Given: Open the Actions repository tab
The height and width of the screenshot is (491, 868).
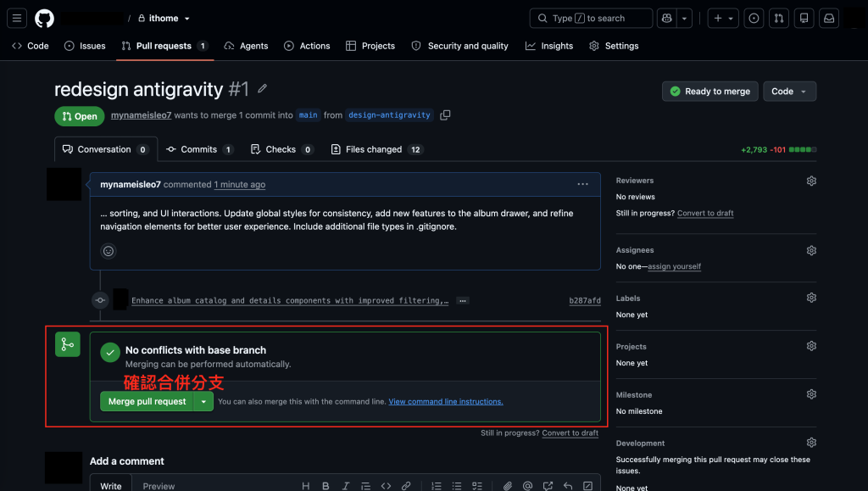Looking at the screenshot, I should (307, 46).
